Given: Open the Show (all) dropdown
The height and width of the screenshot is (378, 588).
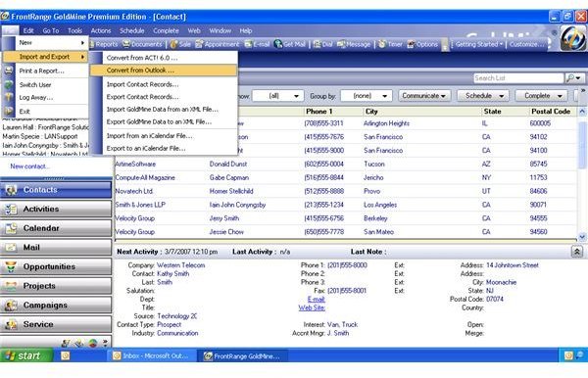Looking at the screenshot, I should 278,96.
